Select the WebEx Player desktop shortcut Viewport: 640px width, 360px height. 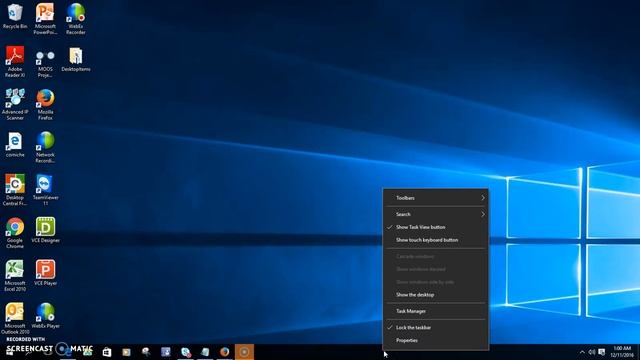[x=45, y=316]
